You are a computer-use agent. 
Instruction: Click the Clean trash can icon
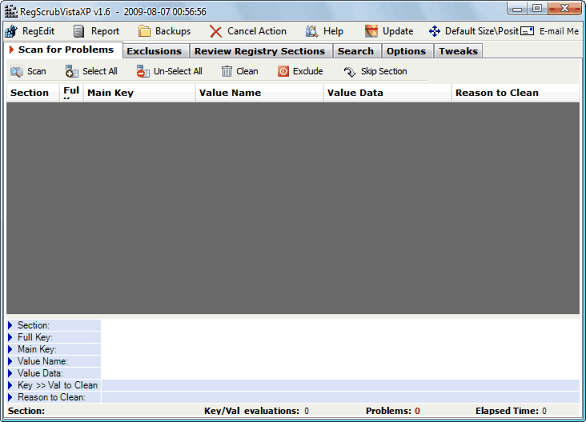(x=226, y=71)
